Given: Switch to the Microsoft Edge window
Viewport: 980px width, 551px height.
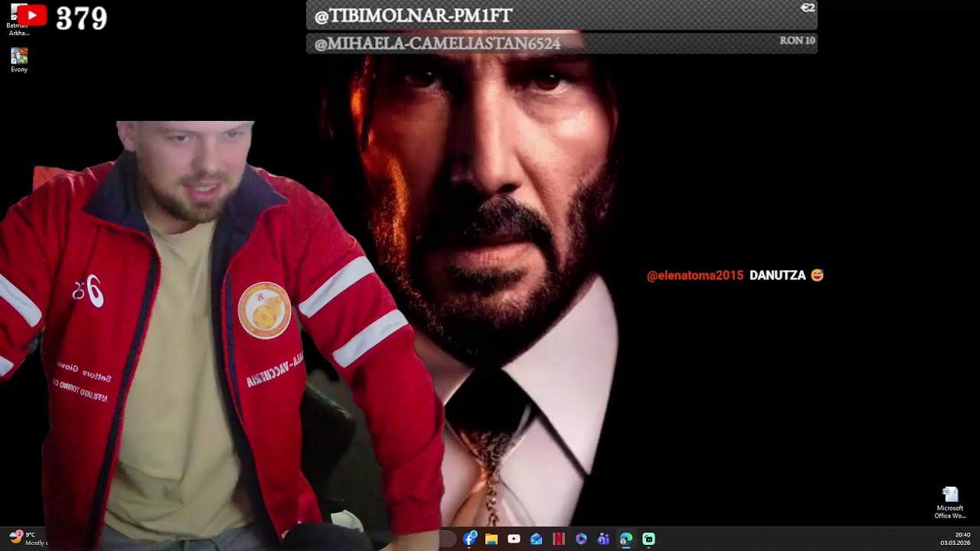Looking at the screenshot, I should (x=626, y=539).
